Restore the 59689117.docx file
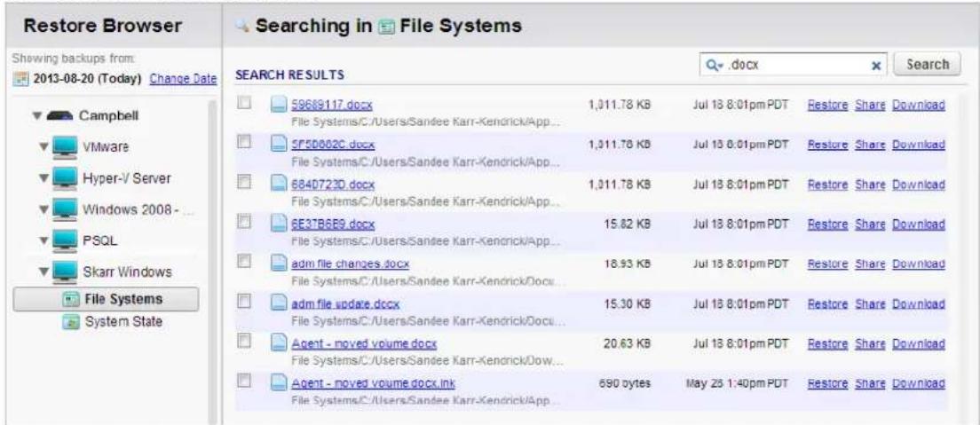Screen dimensions: 980x425 (827, 105)
